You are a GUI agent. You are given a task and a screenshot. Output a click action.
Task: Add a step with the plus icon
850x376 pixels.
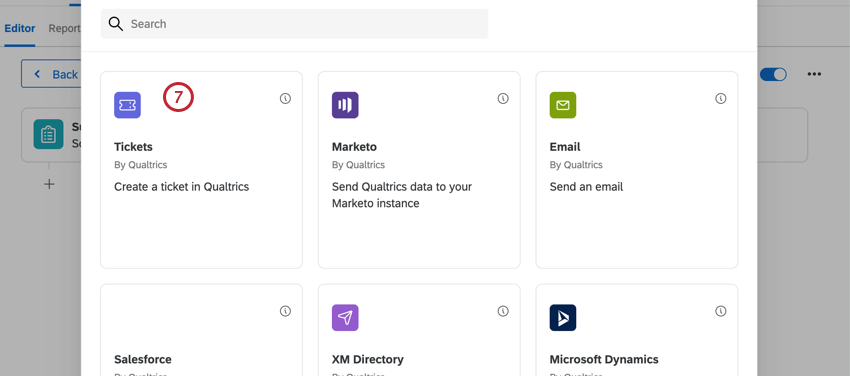point(49,184)
